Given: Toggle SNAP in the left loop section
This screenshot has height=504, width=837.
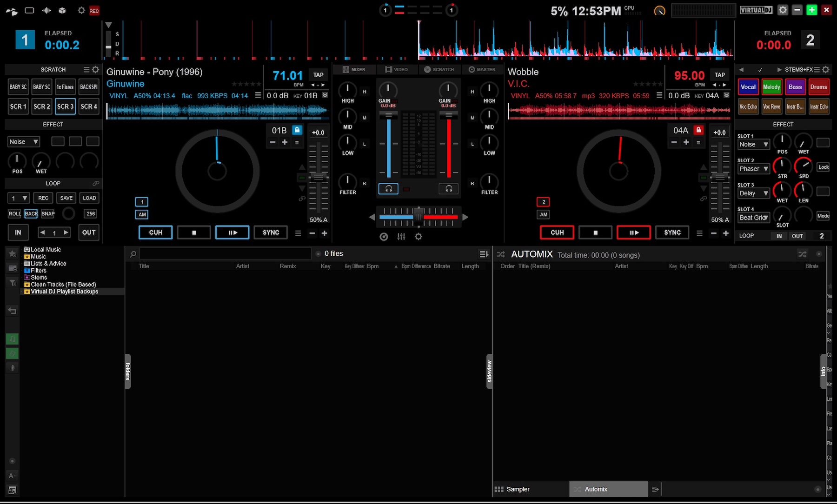Looking at the screenshot, I should [48, 213].
